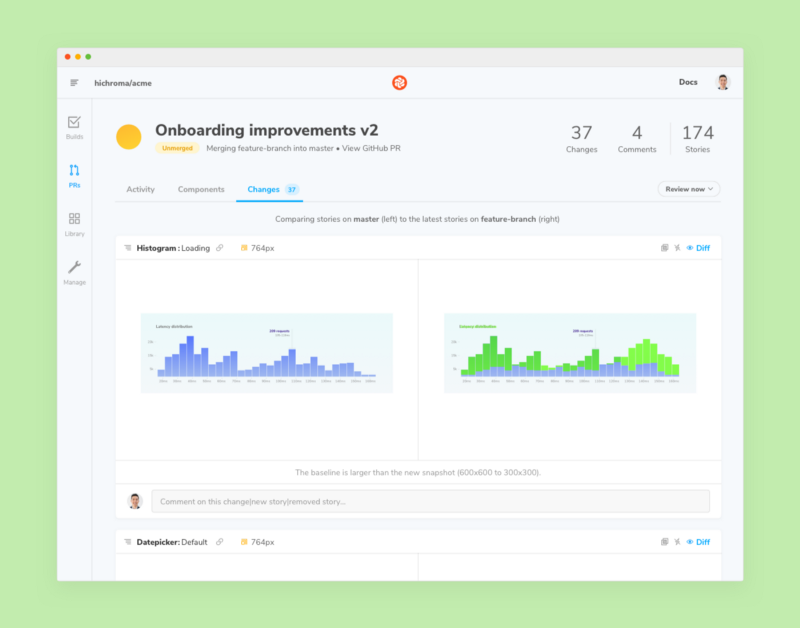Click the Comparing stories on master text
Image resolution: width=800 pixels, height=628 pixels.
coord(417,219)
